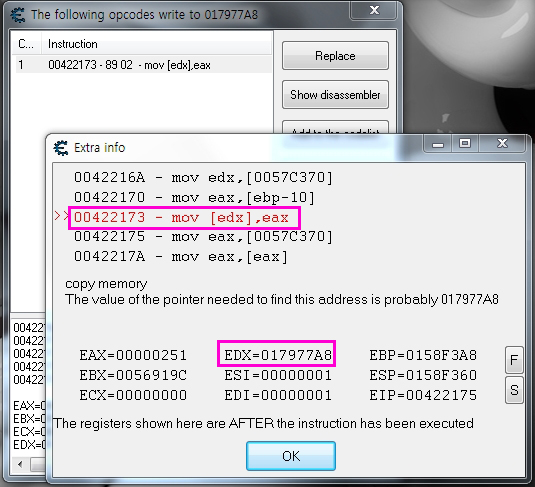This screenshot has height=487, width=535.
Task: Click the Replace button
Action: [x=335, y=56]
